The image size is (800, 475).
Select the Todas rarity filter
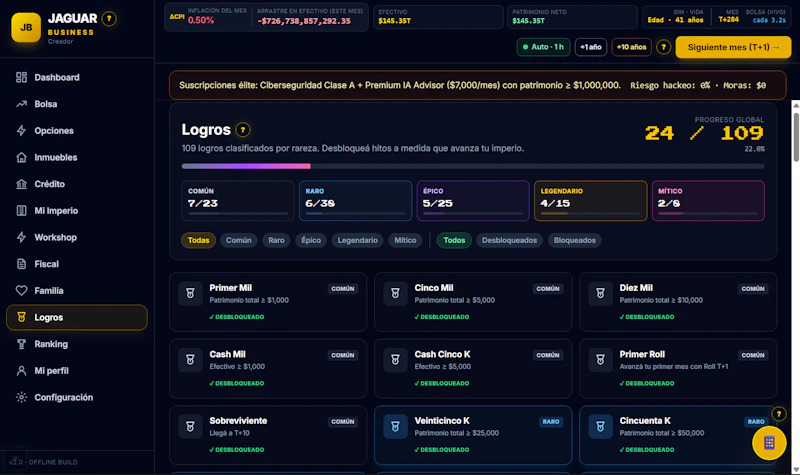[x=198, y=240]
